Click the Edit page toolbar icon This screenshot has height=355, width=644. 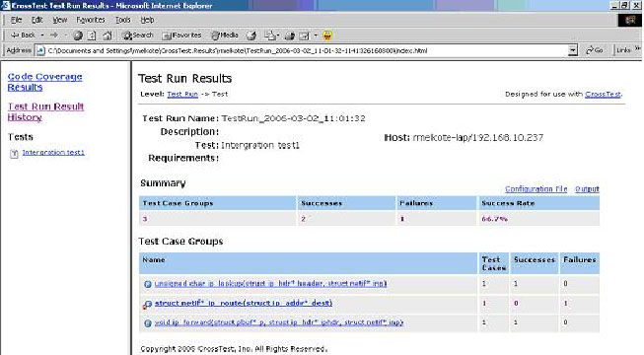click(304, 35)
